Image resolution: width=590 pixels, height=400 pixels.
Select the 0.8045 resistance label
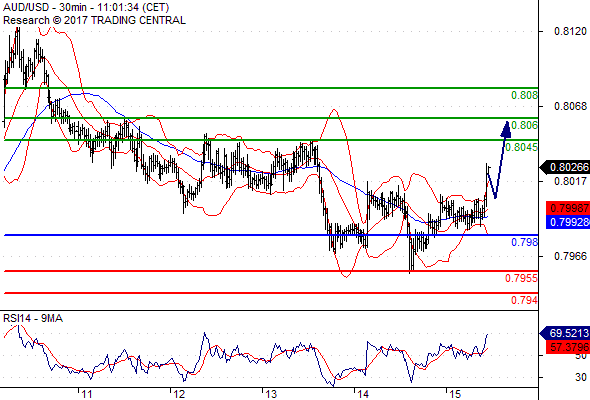click(522, 147)
